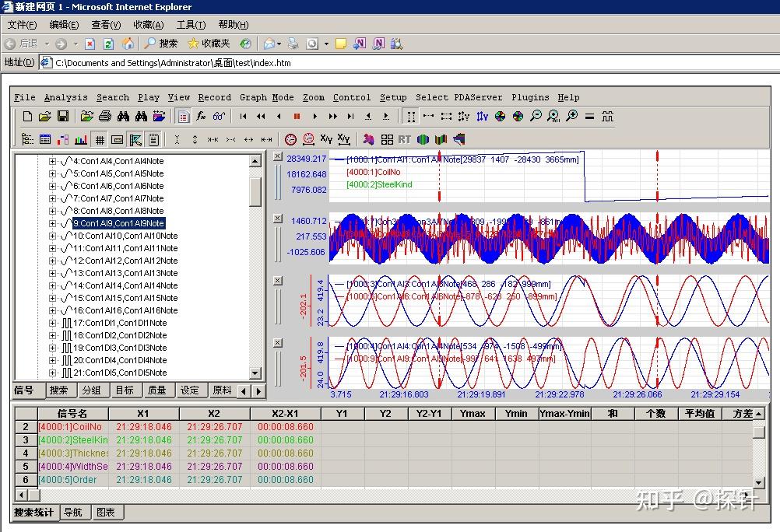Click the fx formula icon
780x532 pixels.
tap(201, 117)
